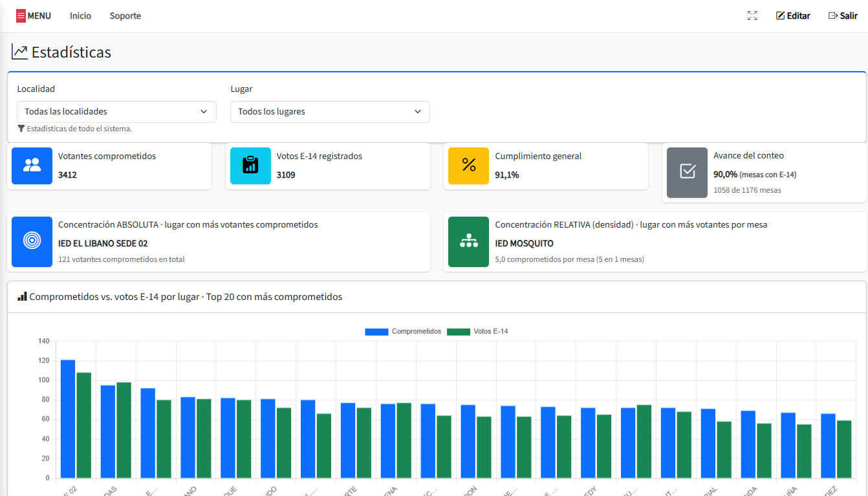Click the text "1058 de 1176 mesas"
This screenshot has width=868, height=496.
click(747, 190)
